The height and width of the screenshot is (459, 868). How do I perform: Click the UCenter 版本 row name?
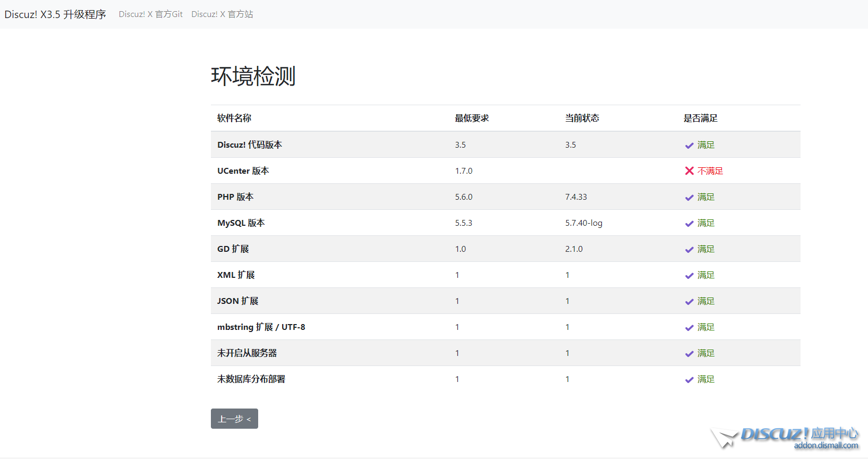[x=243, y=171]
